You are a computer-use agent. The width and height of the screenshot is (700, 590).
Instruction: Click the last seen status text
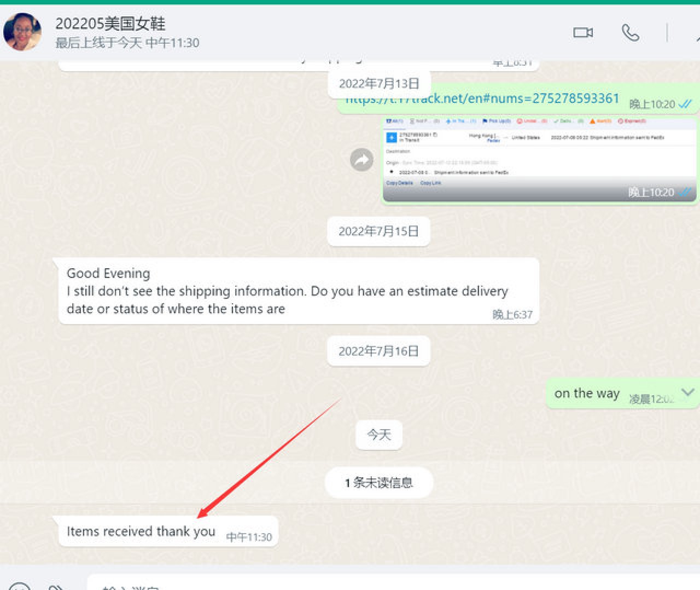point(127,43)
